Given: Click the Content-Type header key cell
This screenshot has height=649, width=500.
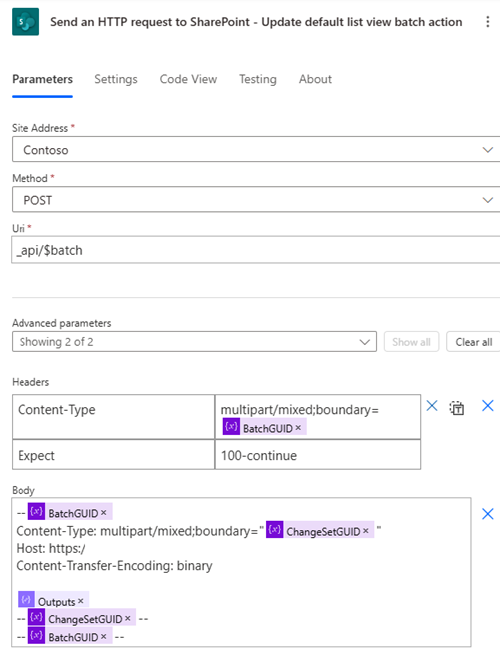Looking at the screenshot, I should (x=113, y=416).
